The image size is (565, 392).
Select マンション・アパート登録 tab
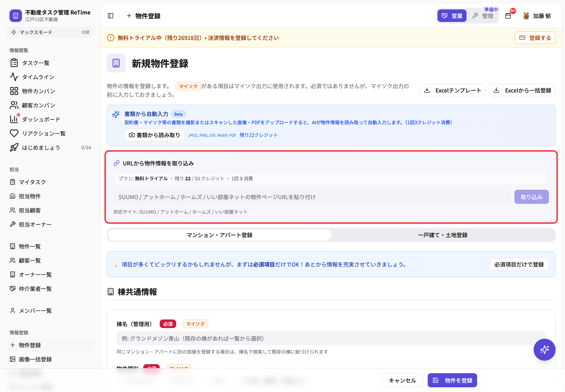(x=219, y=235)
